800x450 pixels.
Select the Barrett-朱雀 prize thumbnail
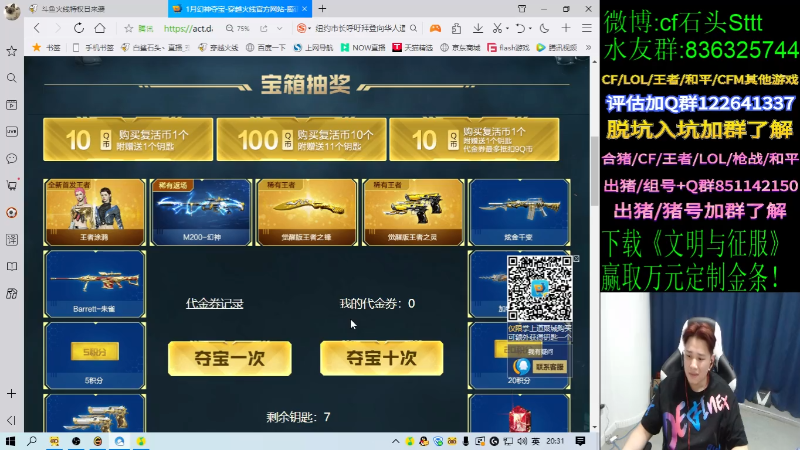[x=95, y=284]
